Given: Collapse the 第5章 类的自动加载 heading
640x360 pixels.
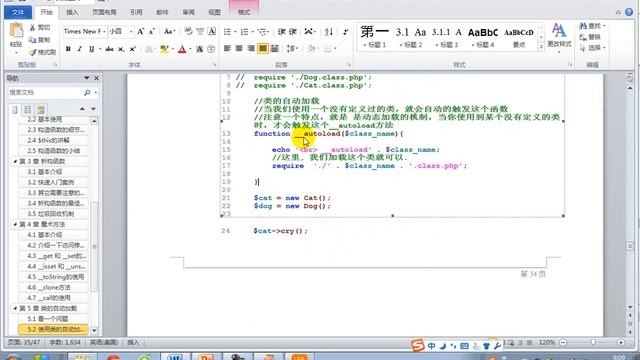Looking at the screenshot, I should 15,309.
